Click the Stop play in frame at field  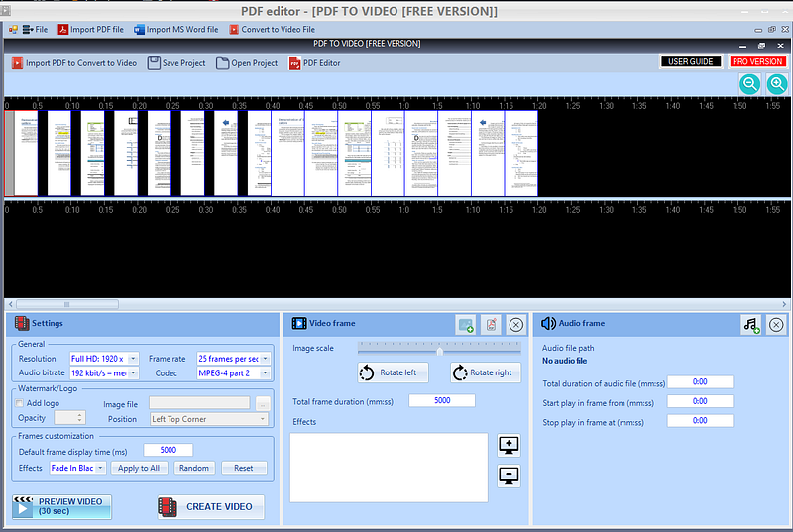[700, 421]
